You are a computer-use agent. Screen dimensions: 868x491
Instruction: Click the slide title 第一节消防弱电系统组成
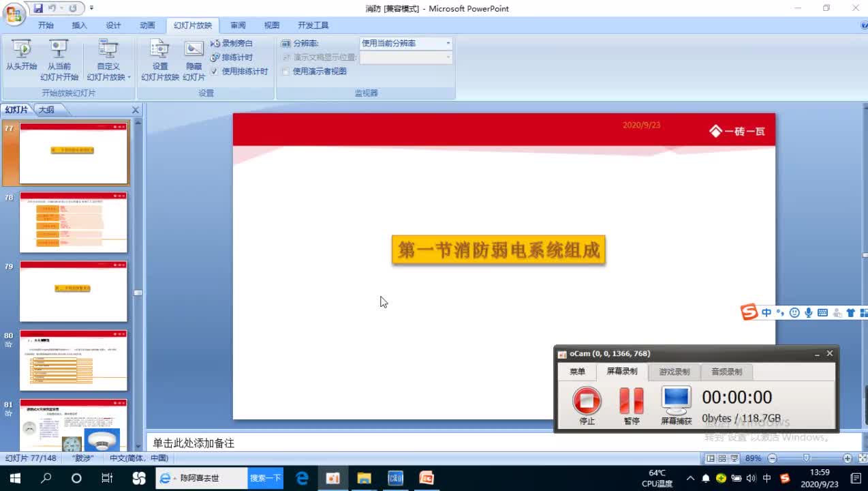[x=499, y=250]
